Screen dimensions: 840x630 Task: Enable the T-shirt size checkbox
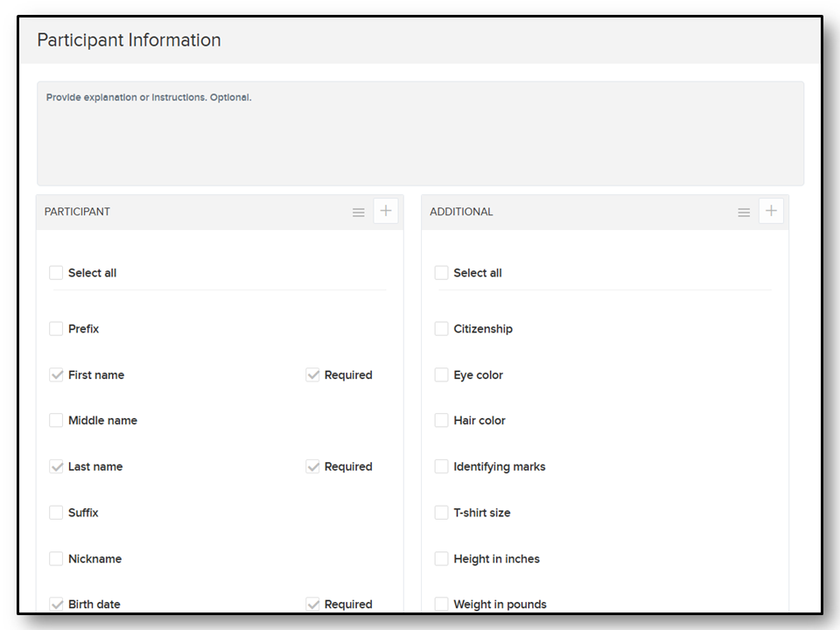[x=441, y=512]
